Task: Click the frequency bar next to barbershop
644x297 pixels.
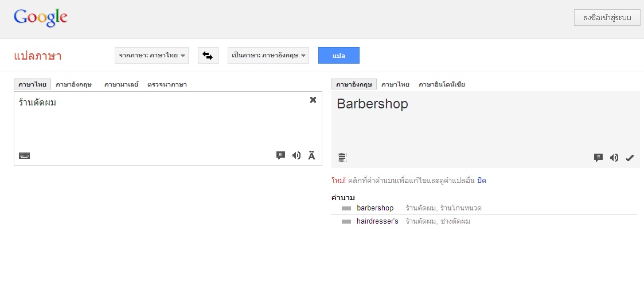Action: click(x=346, y=209)
